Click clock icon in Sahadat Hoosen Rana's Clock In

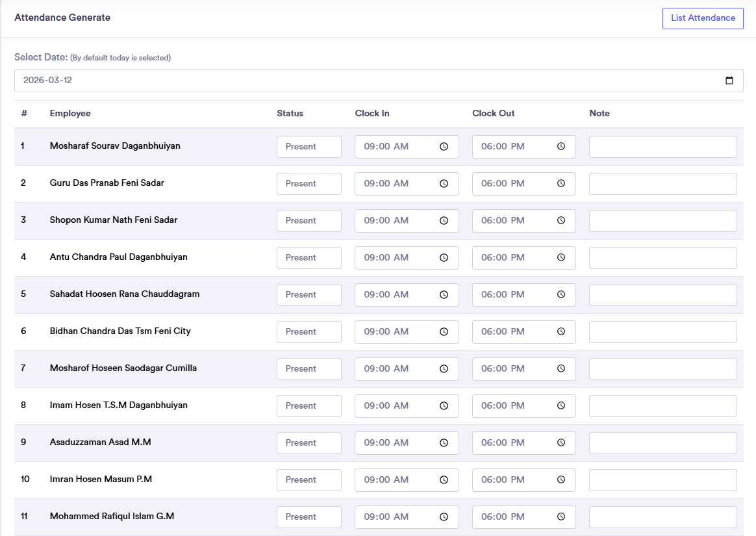pos(444,295)
